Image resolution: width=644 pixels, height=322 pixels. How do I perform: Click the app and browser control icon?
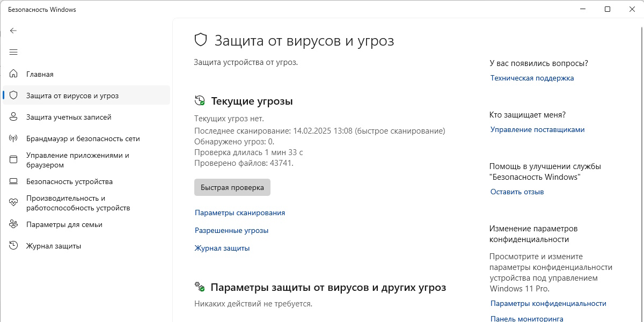[x=13, y=160]
